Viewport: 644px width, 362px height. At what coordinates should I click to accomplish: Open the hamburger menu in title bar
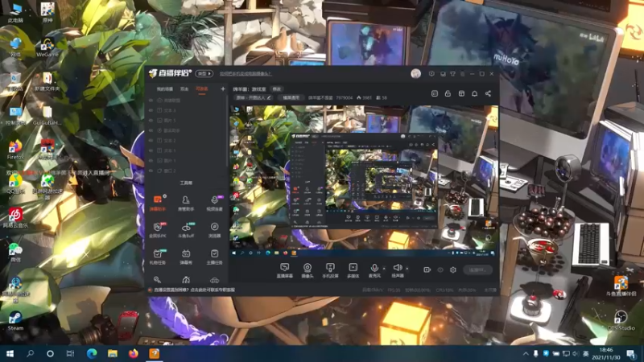tap(462, 74)
